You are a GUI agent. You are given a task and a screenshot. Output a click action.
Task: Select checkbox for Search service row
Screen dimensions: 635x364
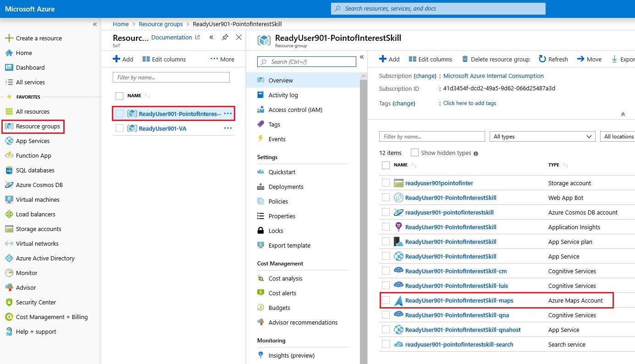[x=386, y=344]
